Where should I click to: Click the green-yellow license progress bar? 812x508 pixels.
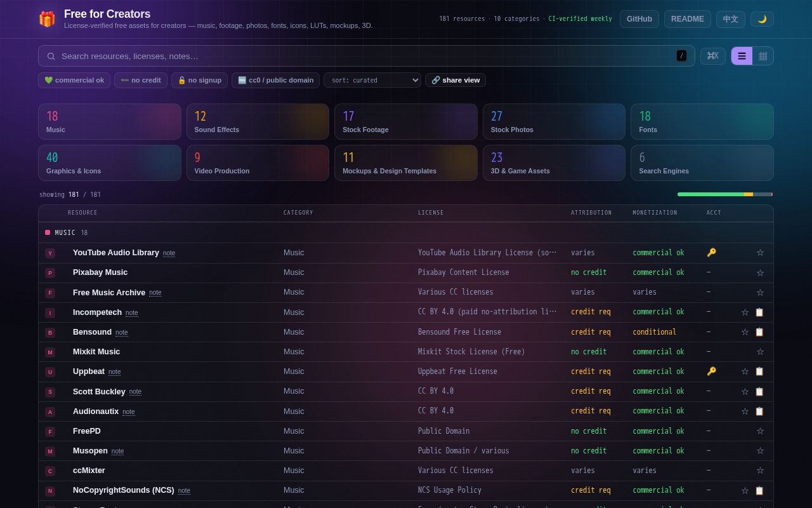click(x=725, y=194)
